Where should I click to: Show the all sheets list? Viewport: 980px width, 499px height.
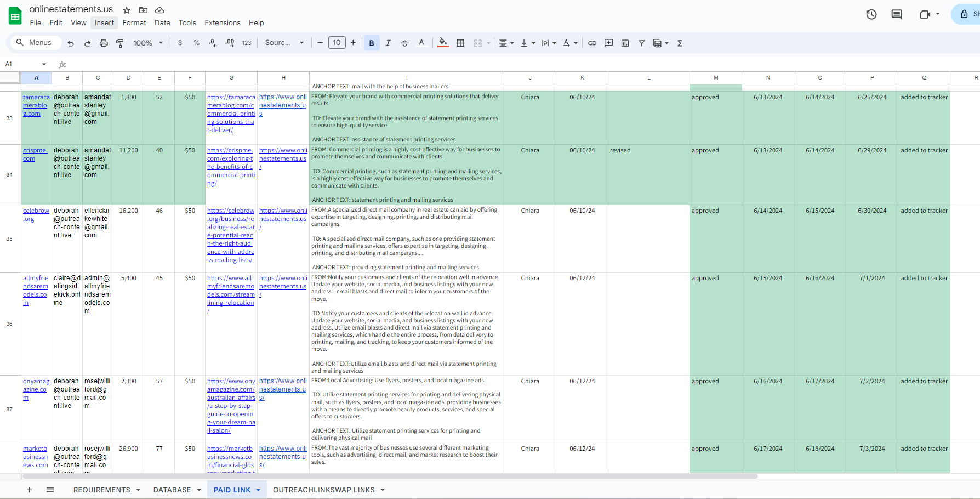(50, 490)
